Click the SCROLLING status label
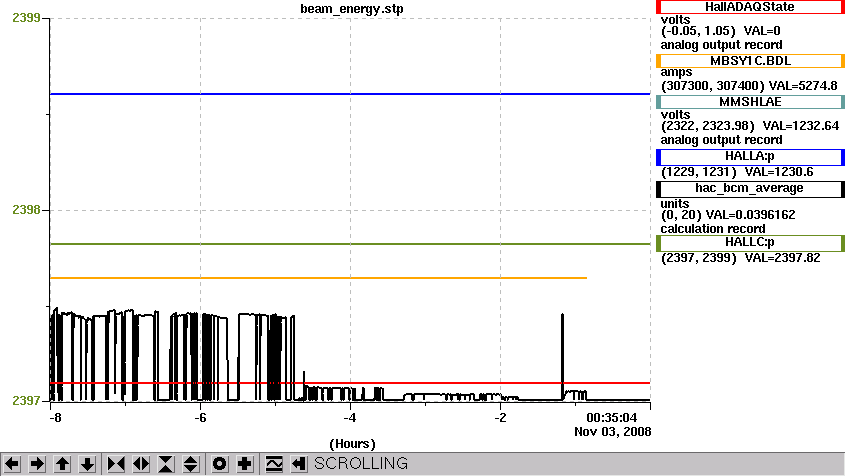The image size is (845, 476). click(361, 464)
